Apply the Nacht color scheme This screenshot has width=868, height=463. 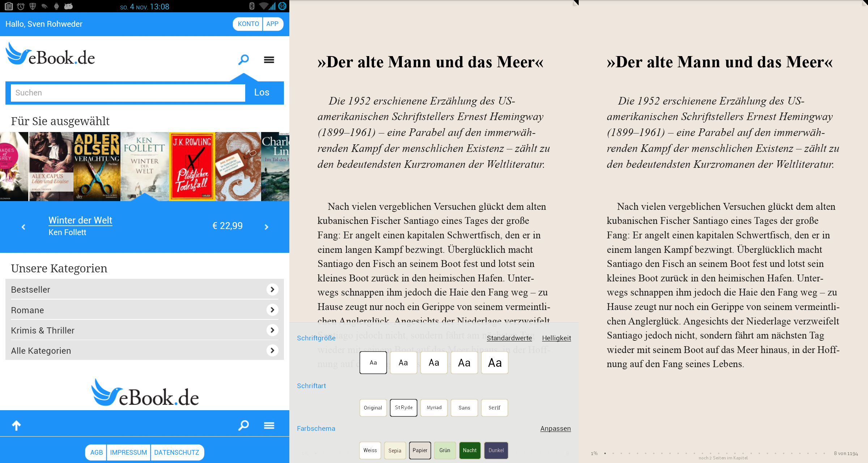[470, 450]
